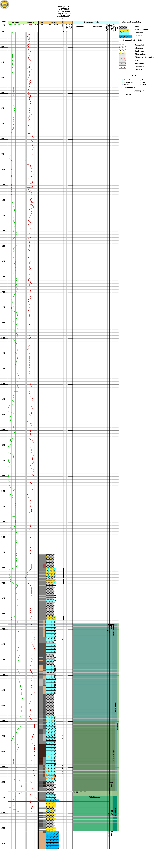Click the 'Lat: 37.0306118' text
157x868 pixels.
pyautogui.click(x=63, y=11)
